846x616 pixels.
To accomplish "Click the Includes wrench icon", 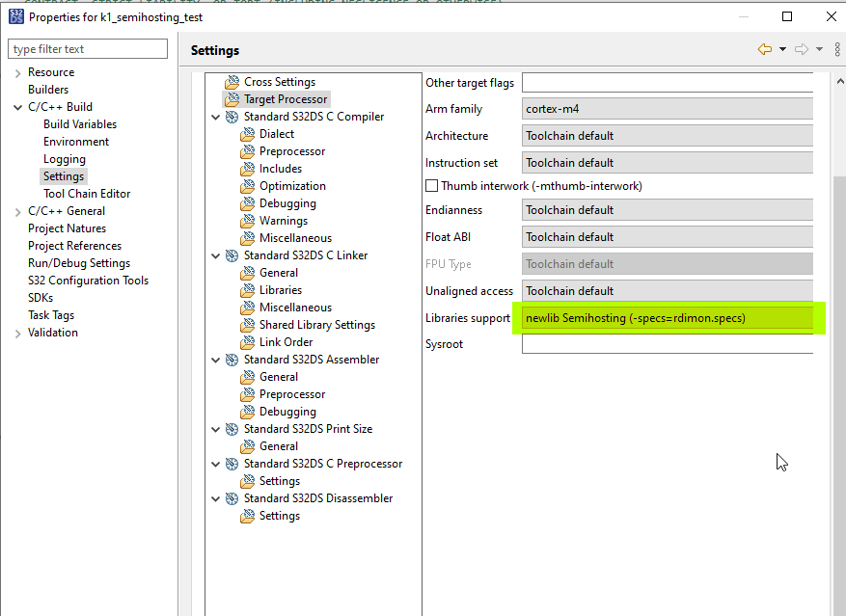I will 248,168.
